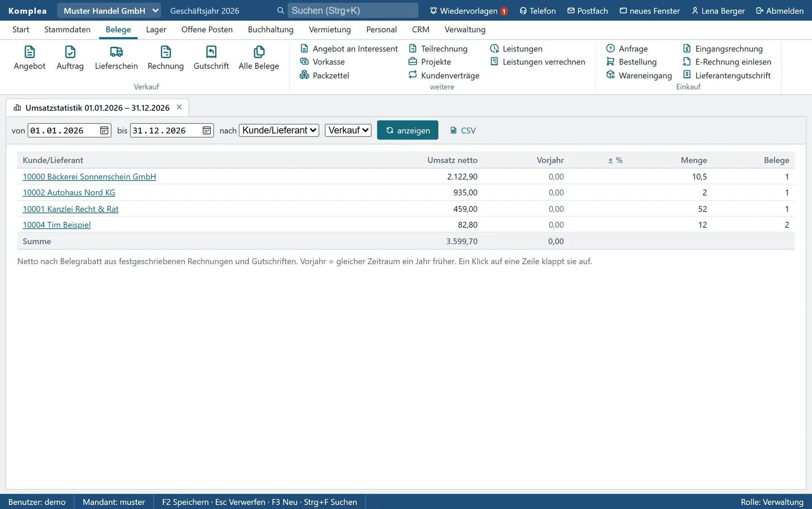This screenshot has height=509, width=812.
Task: Open the Wareneingang entry
Action: (639, 75)
